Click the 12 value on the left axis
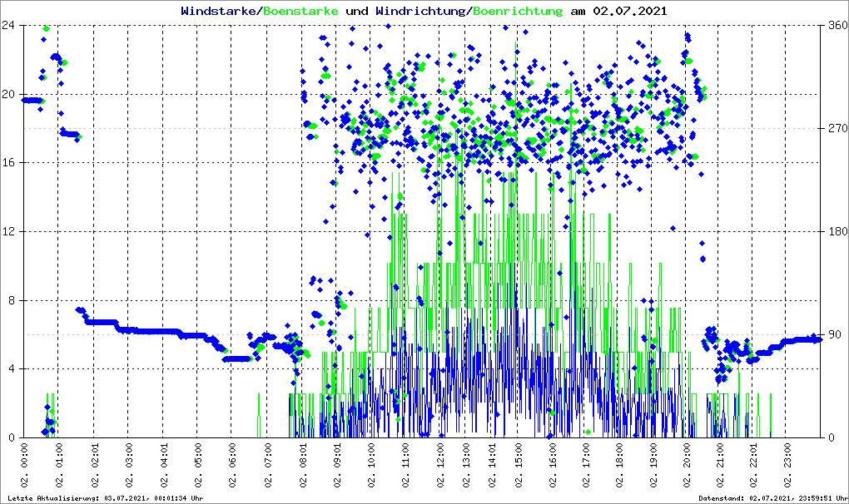The width and height of the screenshot is (849, 504). pyautogui.click(x=10, y=231)
